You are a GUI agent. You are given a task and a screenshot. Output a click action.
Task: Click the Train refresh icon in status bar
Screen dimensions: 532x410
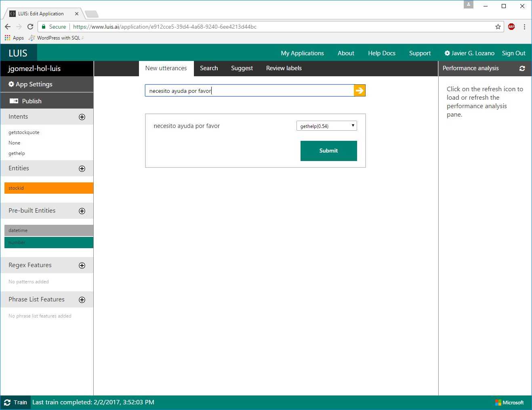coord(7,402)
